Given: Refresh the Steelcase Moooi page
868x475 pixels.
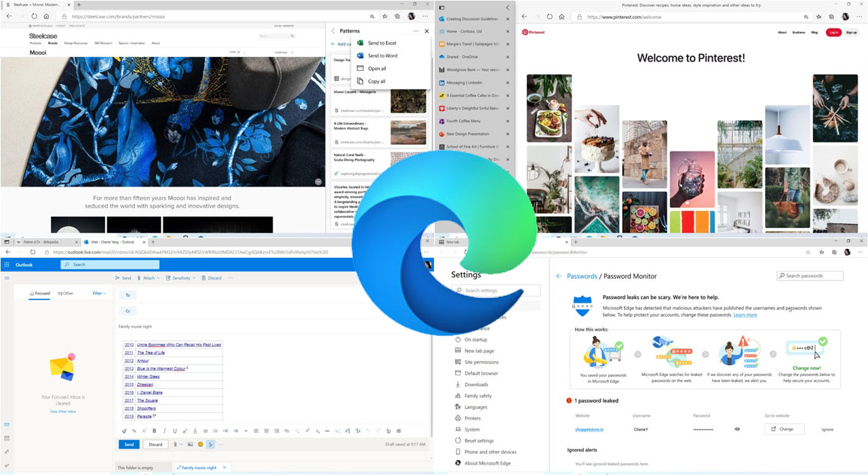Looking at the screenshot, I should [34, 16].
